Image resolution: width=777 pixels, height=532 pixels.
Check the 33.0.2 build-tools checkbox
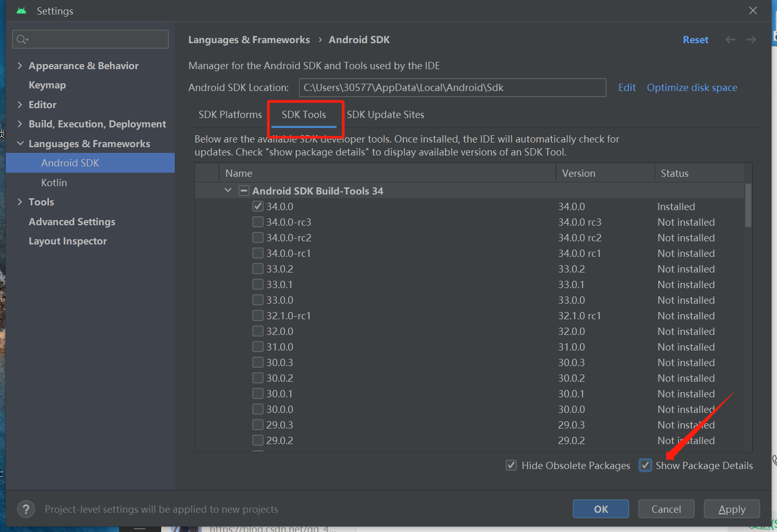[x=258, y=269]
